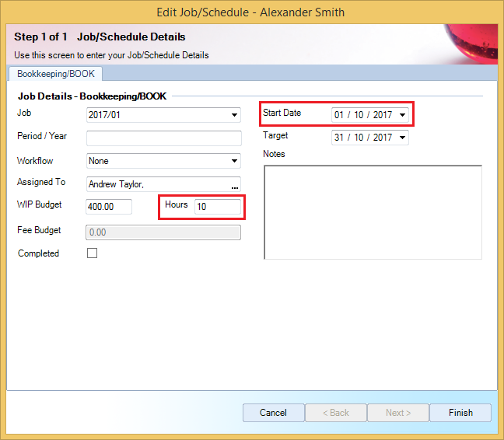Screen dimensions: 504x440
Task: Select the month 10 in Target date
Action: (359, 138)
